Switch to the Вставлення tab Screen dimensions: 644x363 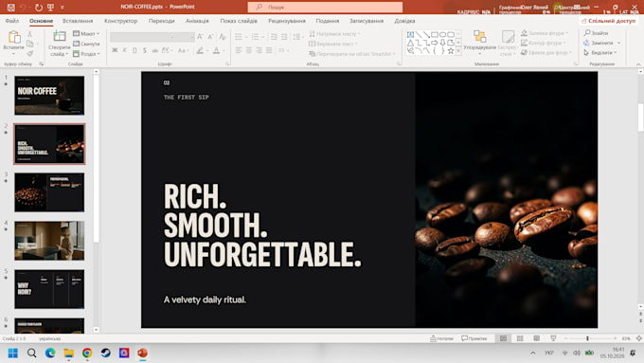pos(78,21)
